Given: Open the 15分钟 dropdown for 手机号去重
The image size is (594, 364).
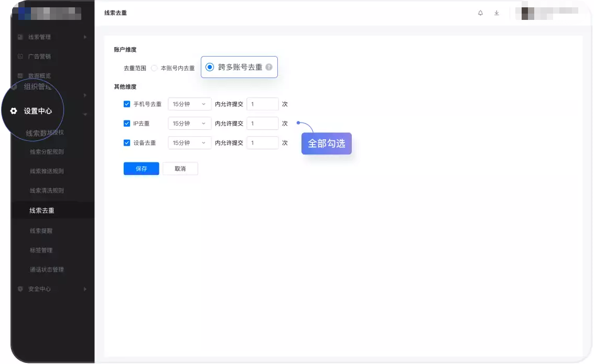Looking at the screenshot, I should (x=189, y=104).
